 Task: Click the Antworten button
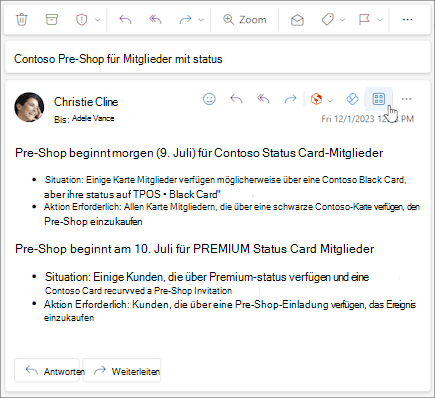47,370
